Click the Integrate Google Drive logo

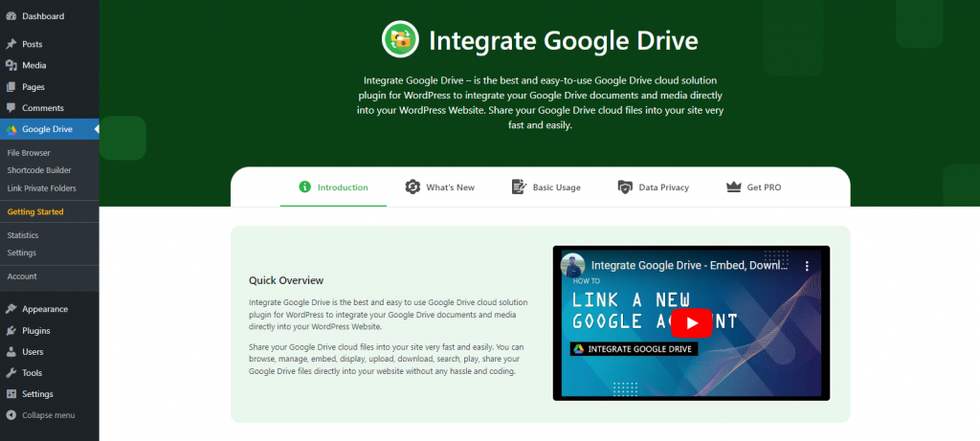400,39
